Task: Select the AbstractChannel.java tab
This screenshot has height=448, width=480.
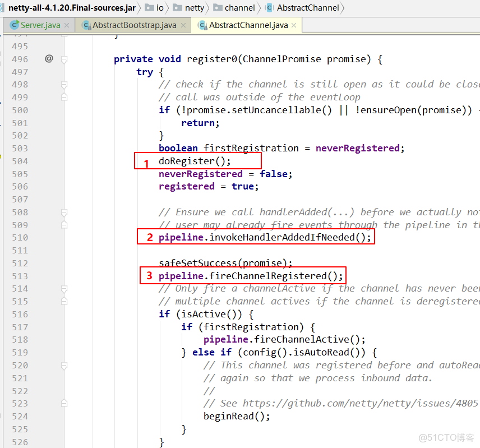Action: (247, 25)
